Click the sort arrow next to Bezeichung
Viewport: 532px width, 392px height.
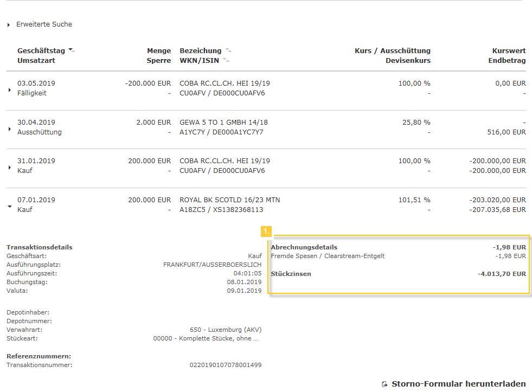tap(228, 50)
